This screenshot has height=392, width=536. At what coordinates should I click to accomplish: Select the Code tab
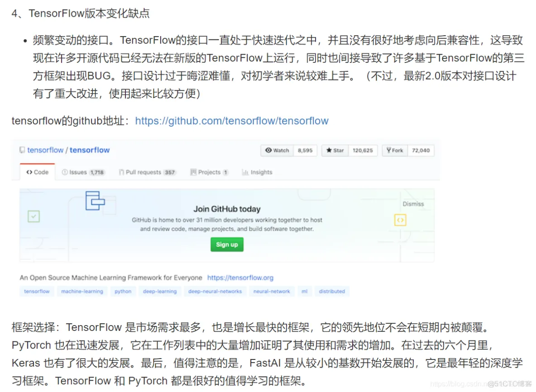[37, 172]
